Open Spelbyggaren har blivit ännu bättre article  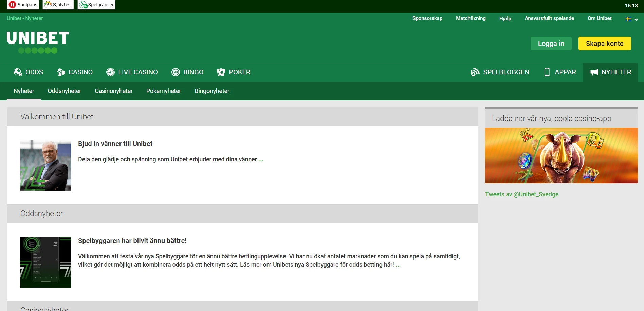132,241
